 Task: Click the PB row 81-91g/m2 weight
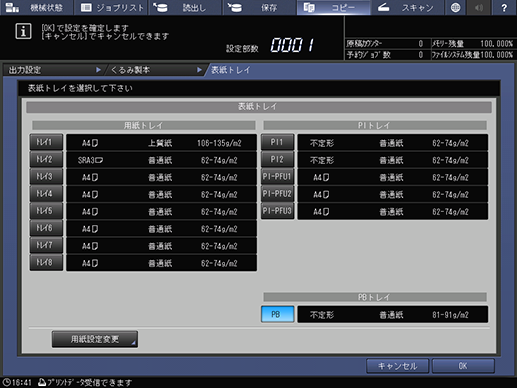(450, 315)
